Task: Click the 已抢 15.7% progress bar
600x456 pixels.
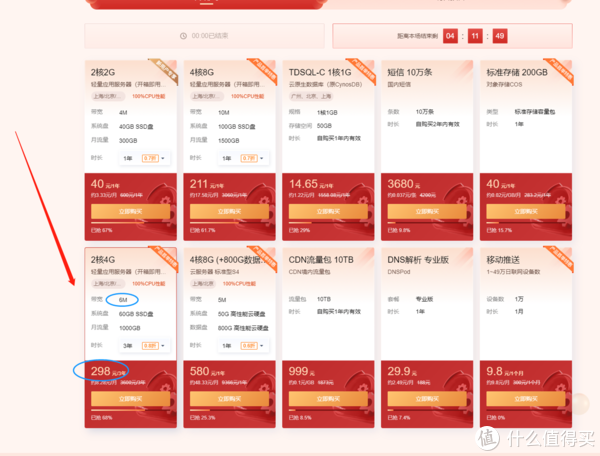Action: click(x=526, y=223)
